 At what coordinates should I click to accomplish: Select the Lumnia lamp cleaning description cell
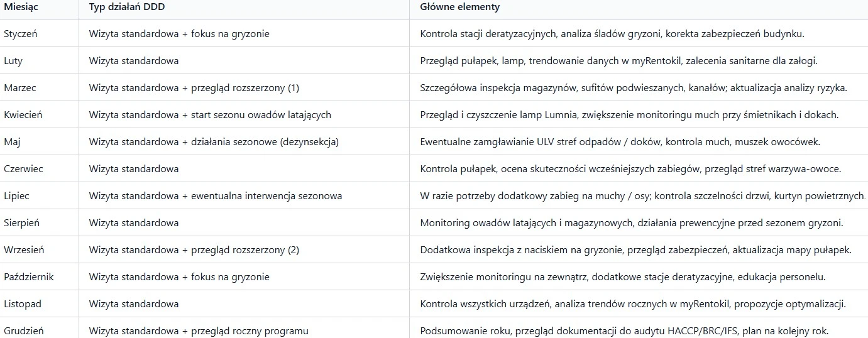point(639,115)
